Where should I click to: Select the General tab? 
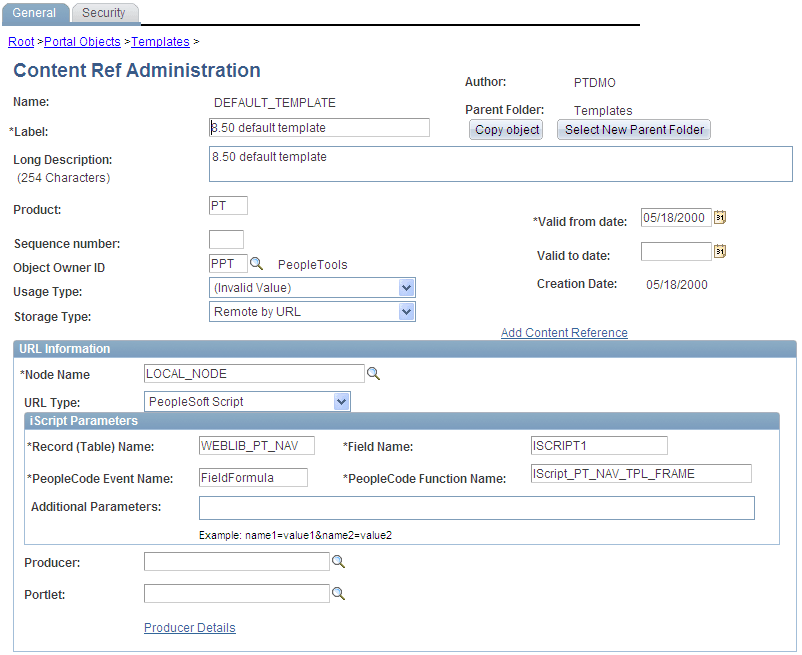pos(36,13)
